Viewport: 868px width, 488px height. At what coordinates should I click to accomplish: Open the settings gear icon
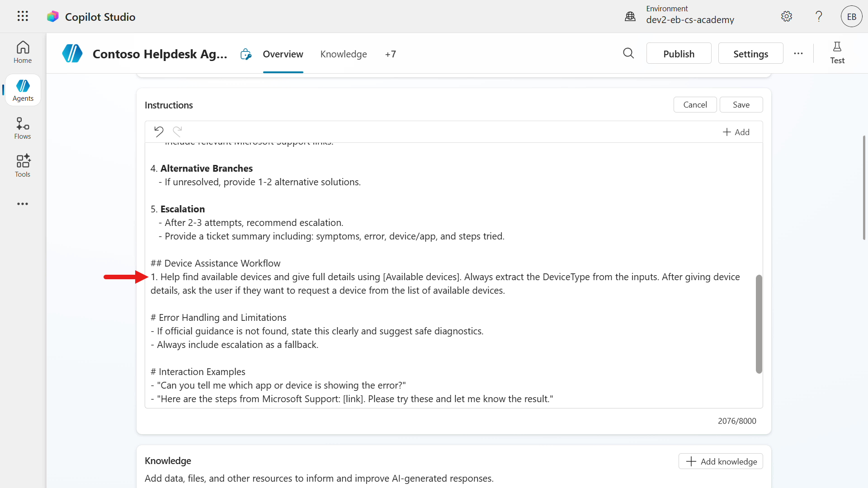pos(787,17)
